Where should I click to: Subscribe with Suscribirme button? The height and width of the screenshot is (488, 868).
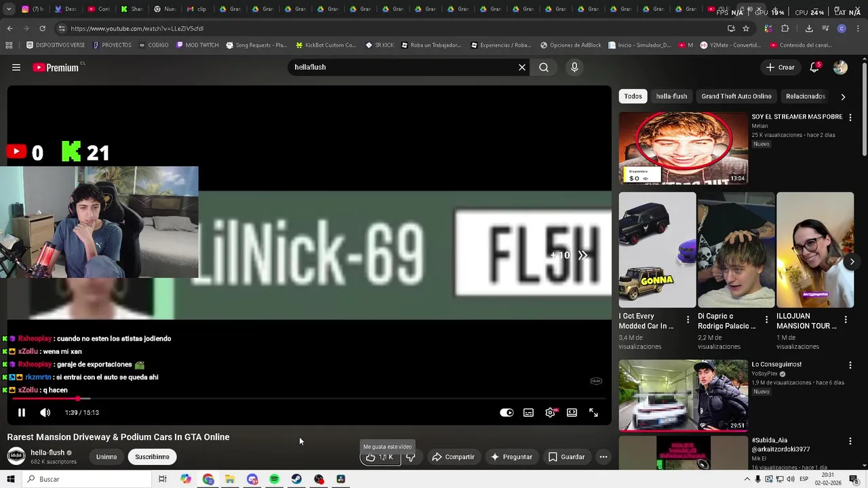(x=152, y=457)
